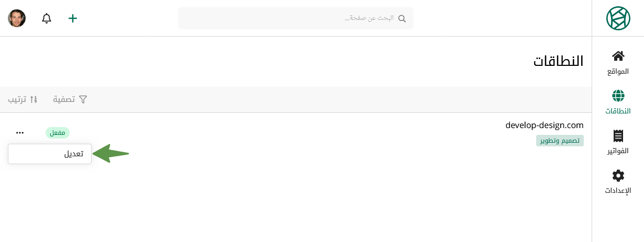The image size is (644, 242).
Task: Click the search magnifier icon
Action: (402, 18)
